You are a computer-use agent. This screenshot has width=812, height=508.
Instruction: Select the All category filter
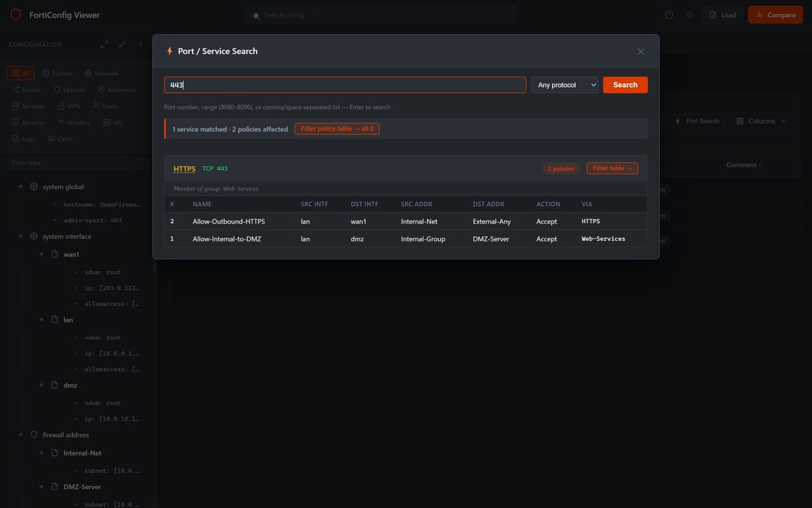[21, 74]
